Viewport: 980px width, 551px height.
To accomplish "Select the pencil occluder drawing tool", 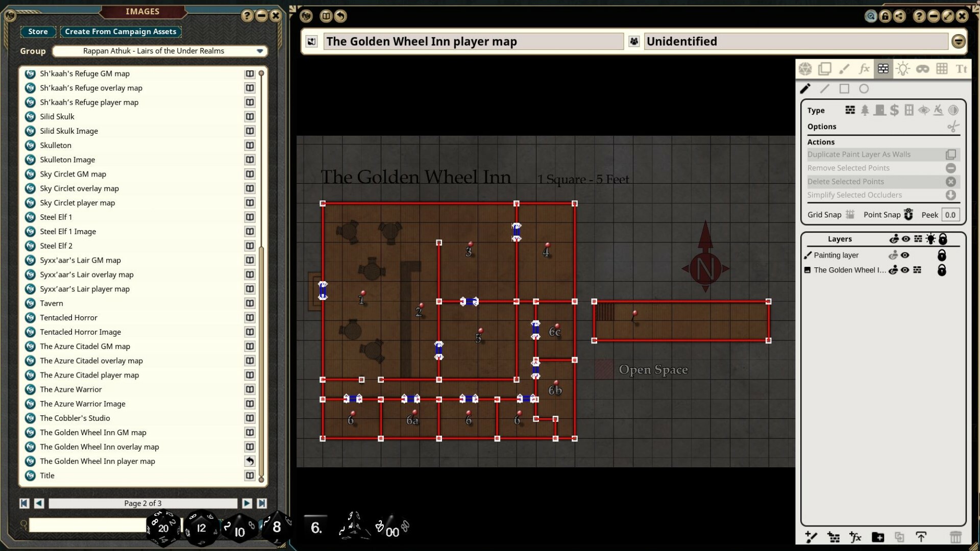I will click(x=805, y=89).
